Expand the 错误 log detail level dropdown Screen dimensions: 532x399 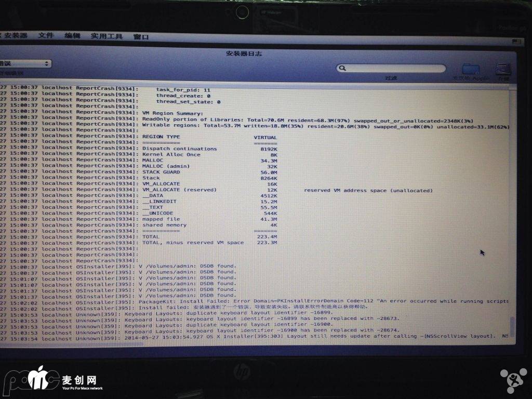click(25, 63)
